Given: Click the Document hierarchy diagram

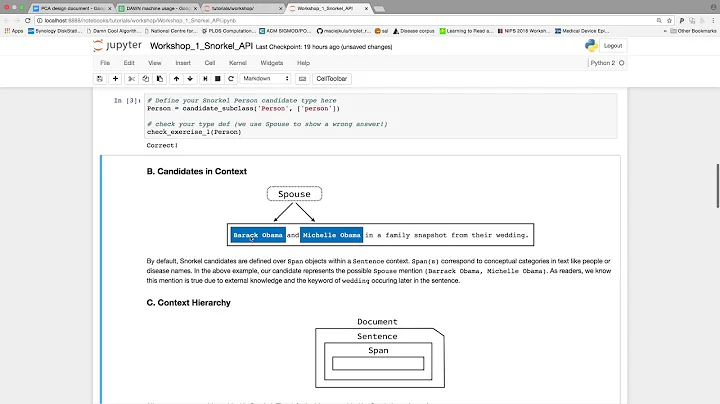Looking at the screenshot, I should coord(379,353).
